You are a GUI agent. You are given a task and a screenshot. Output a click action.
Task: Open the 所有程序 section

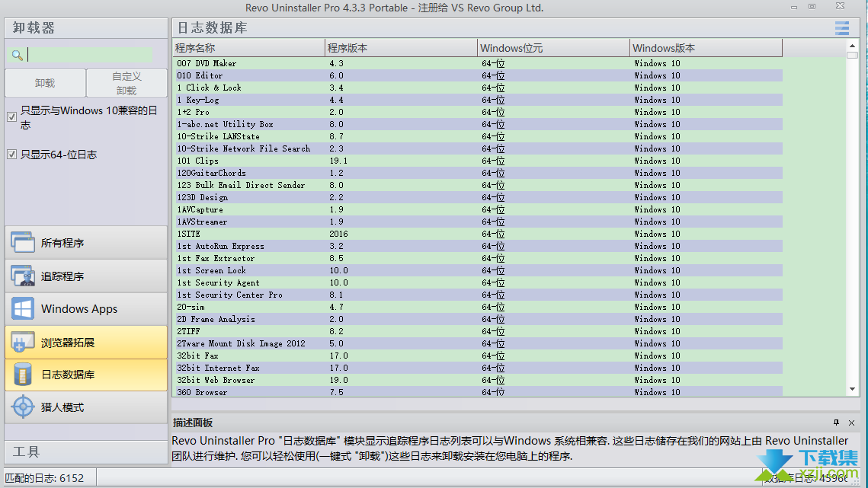point(86,242)
